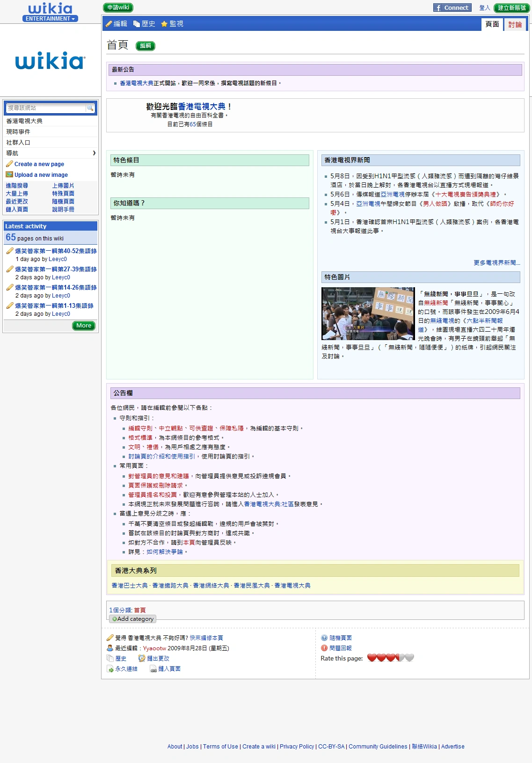Screen dimensions: 532x763
Task: Click the Yyaootw user link
Action: click(154, 648)
